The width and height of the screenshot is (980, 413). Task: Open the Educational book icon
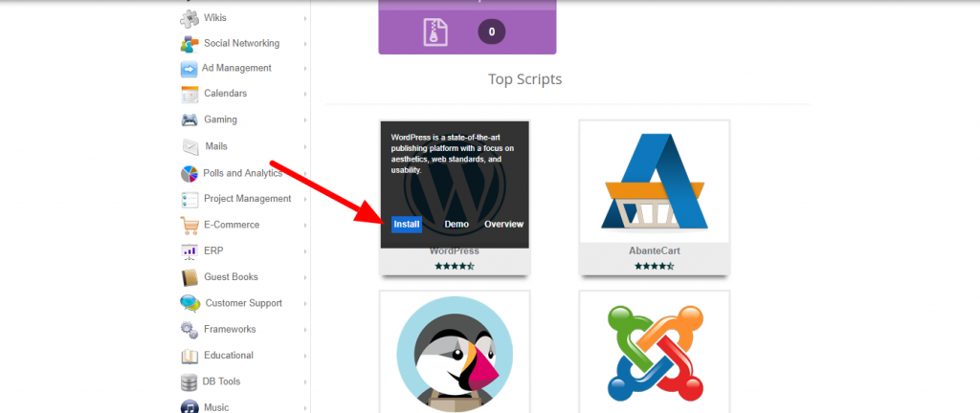189,356
